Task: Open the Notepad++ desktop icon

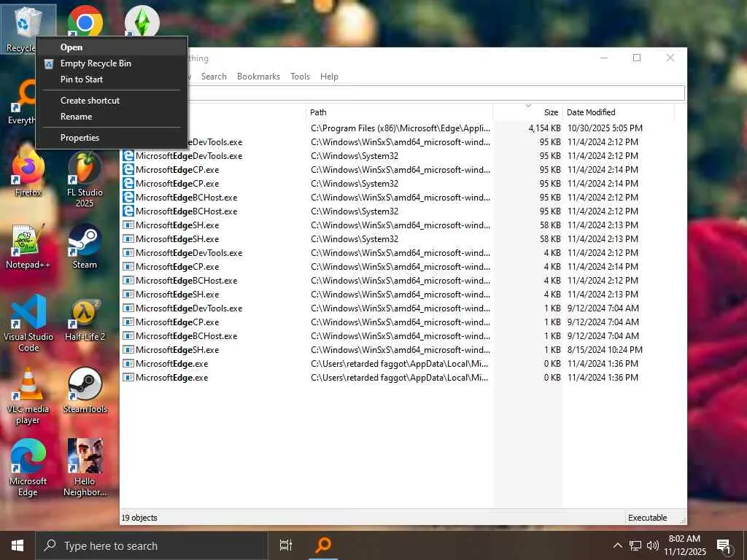Action: (x=28, y=246)
